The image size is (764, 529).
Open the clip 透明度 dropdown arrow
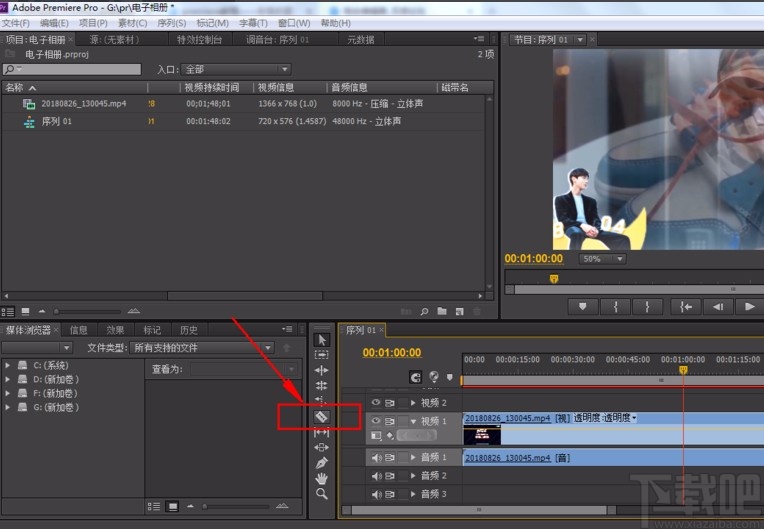coord(634,418)
